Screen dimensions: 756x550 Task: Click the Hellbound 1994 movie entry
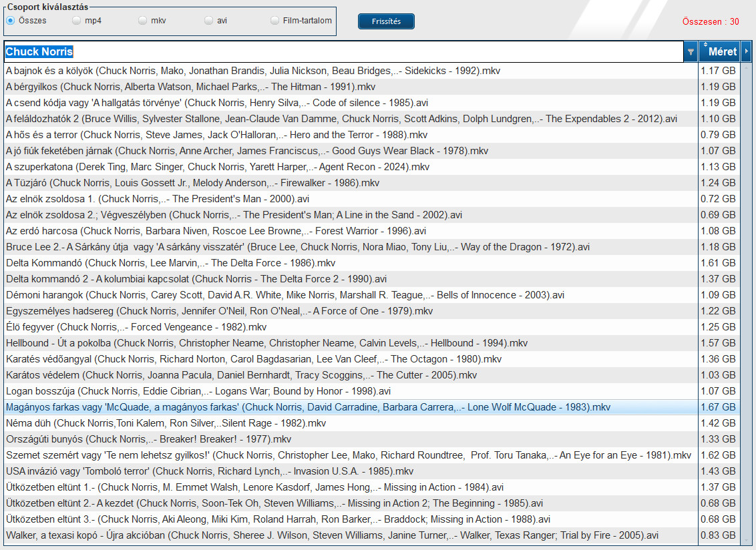(267, 343)
